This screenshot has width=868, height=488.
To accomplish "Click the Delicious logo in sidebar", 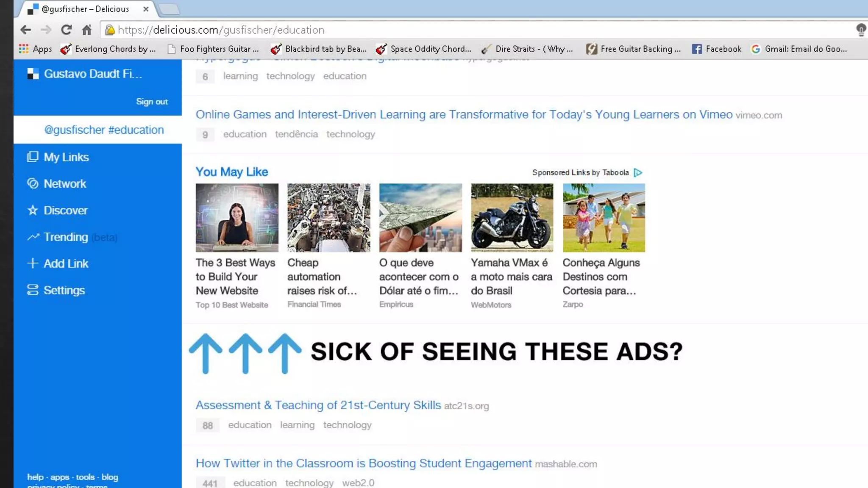I will coord(33,74).
